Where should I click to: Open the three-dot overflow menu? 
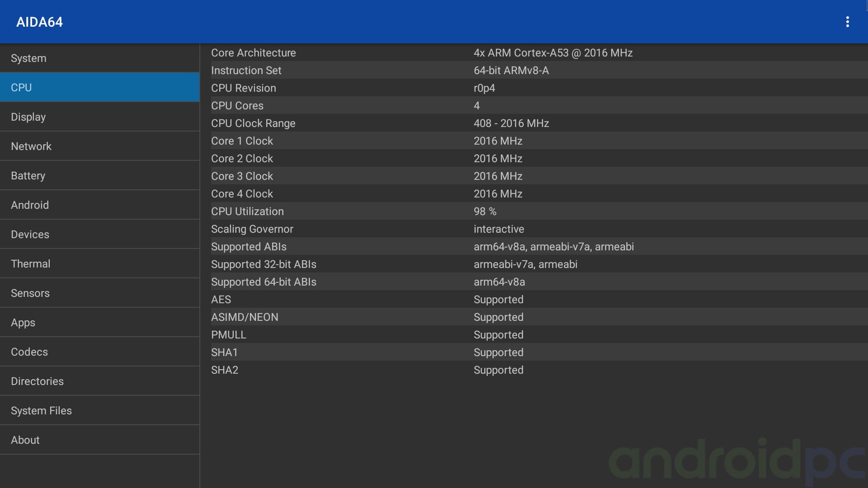coord(847,22)
